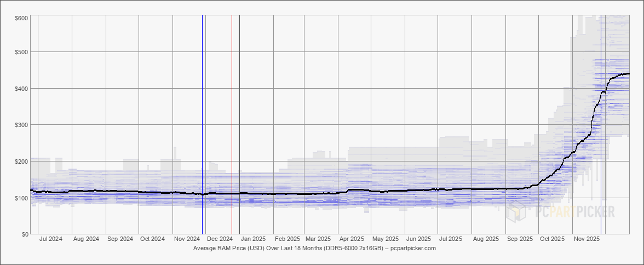The width and height of the screenshot is (644, 265).
Task: Select the $400 price axis label
Action: [x=21, y=89]
